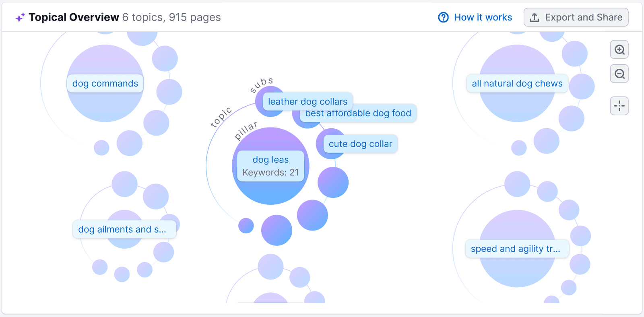This screenshot has width=644, height=317.
Task: Click the question mark help icon
Action: (443, 17)
